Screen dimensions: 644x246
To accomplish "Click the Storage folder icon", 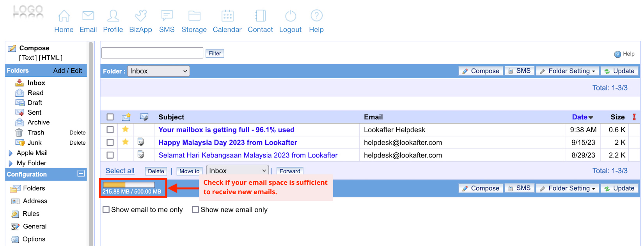I will [194, 16].
